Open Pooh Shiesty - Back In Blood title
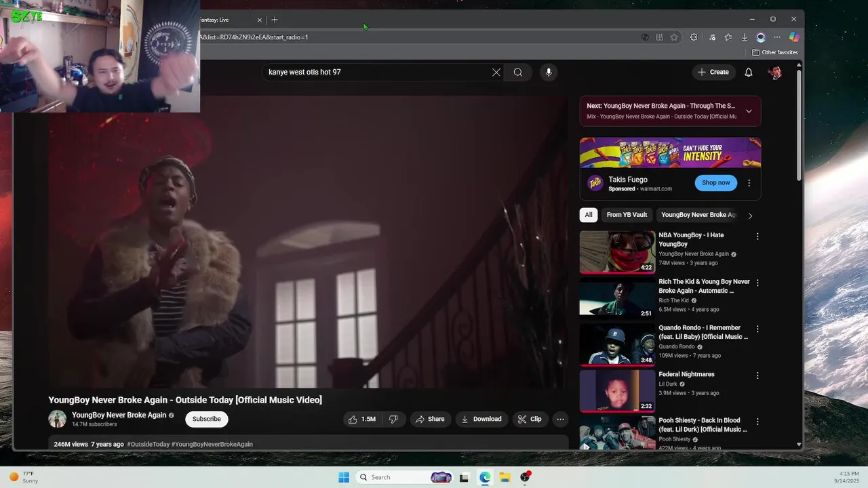This screenshot has height=488, width=868. click(x=703, y=425)
